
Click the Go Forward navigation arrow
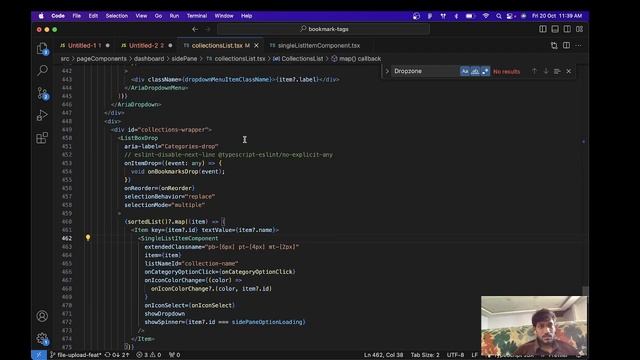pos(207,29)
